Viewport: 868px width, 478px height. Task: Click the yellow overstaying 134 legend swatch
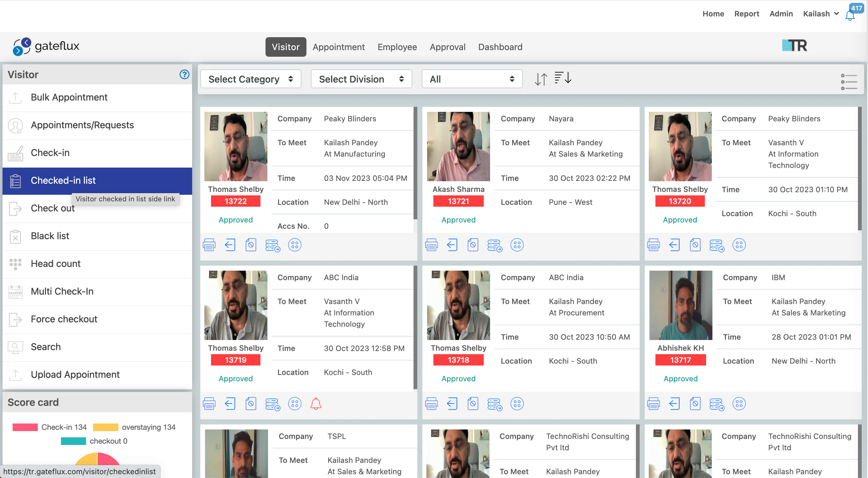coord(106,427)
